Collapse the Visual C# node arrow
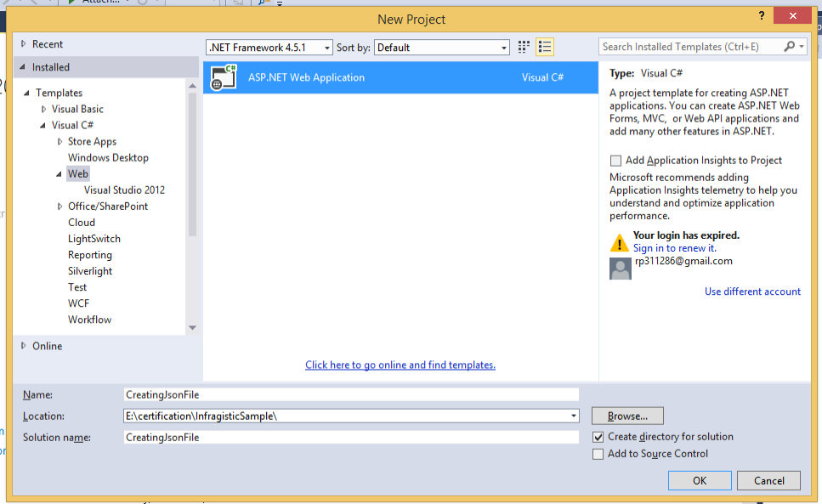The height and width of the screenshot is (504, 822). [43, 125]
